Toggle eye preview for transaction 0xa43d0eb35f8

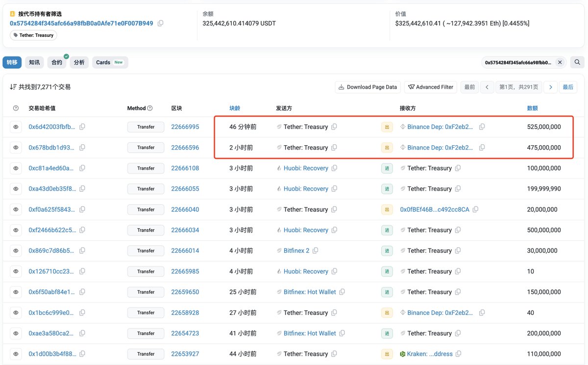tap(16, 188)
